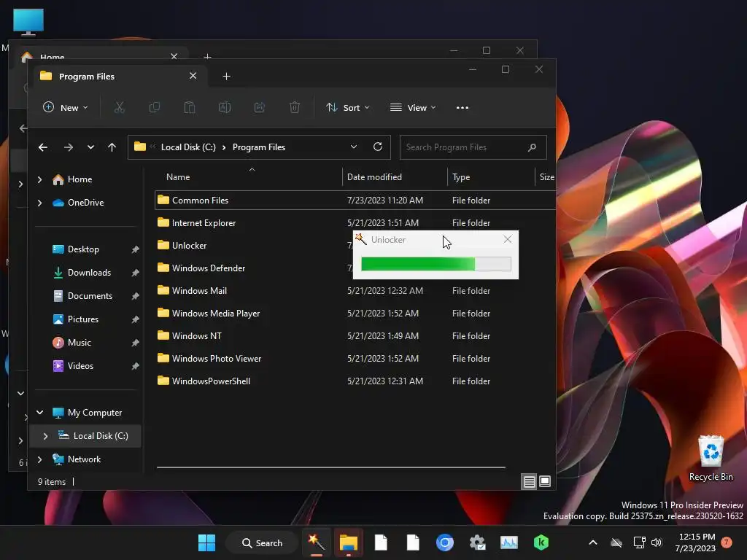The height and width of the screenshot is (560, 747).
Task: Open File Explorer from the taskbar
Action: [x=348, y=542]
